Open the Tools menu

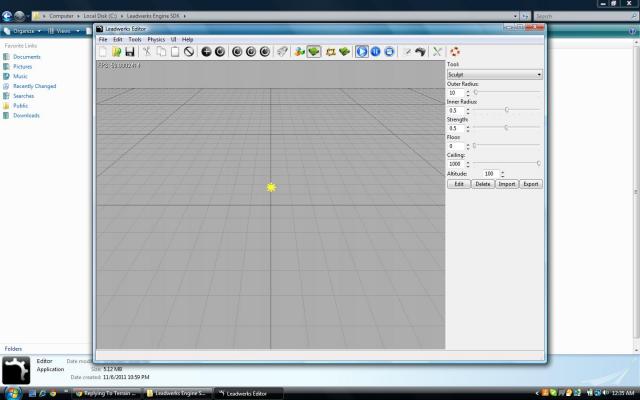click(x=135, y=39)
